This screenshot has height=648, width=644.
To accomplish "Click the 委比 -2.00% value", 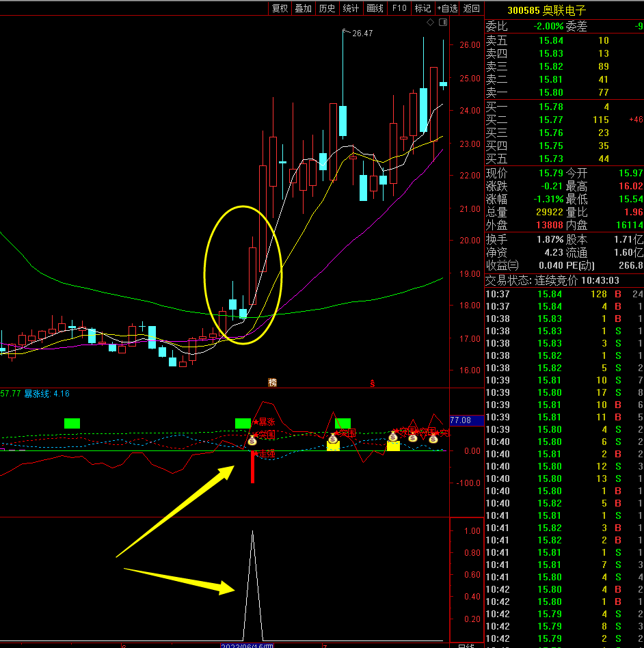I will pyautogui.click(x=548, y=26).
